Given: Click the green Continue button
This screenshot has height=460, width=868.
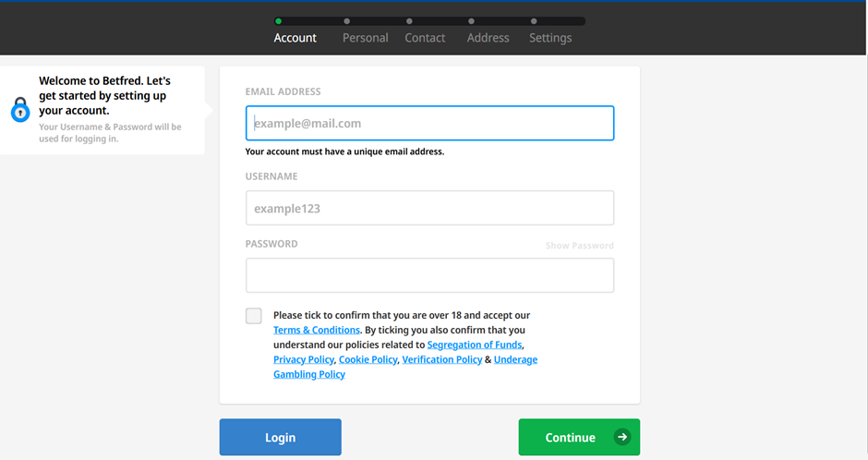Looking at the screenshot, I should coord(579,437).
